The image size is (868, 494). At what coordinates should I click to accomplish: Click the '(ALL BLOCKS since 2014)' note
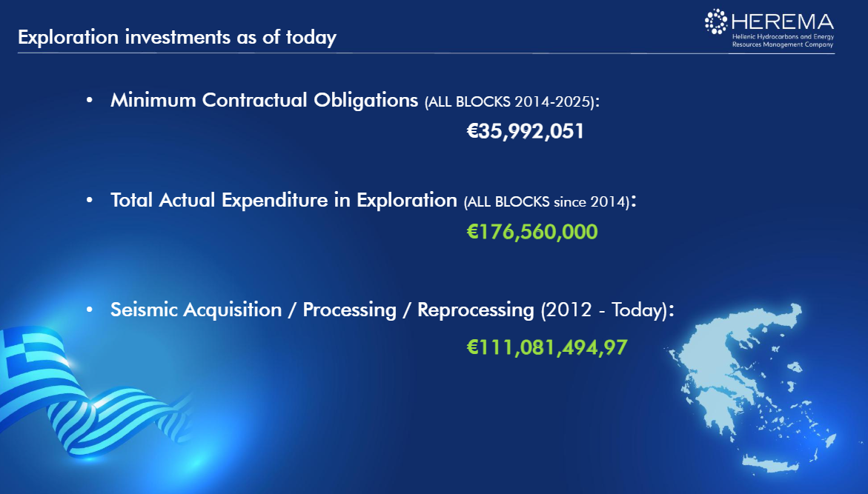[x=546, y=201]
